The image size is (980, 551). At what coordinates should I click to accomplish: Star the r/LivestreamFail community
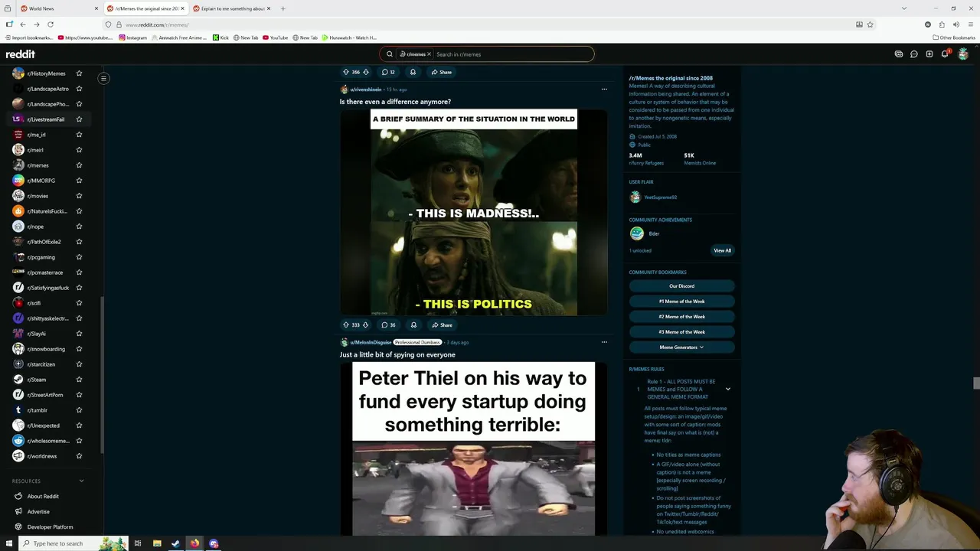(x=79, y=119)
